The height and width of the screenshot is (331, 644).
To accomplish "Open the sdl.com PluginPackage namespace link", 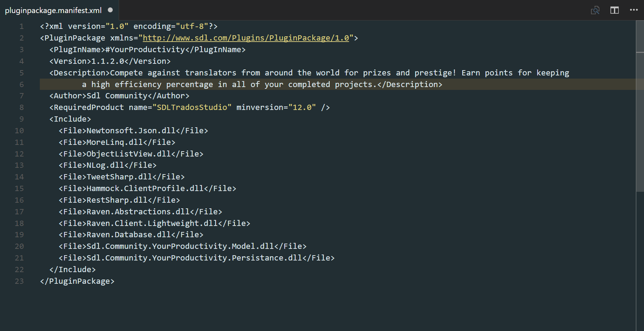I will pyautogui.click(x=246, y=38).
